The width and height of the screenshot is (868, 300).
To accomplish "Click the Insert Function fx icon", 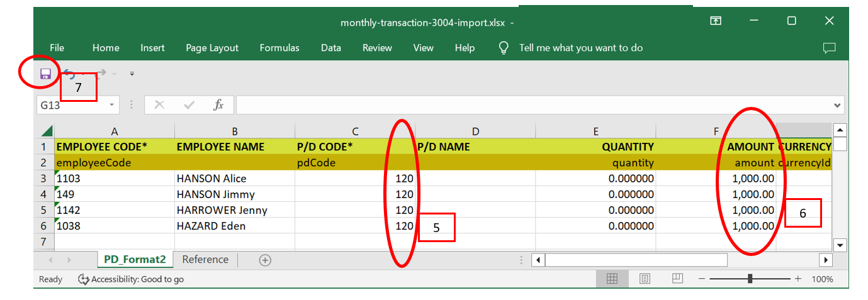I will click(x=218, y=105).
